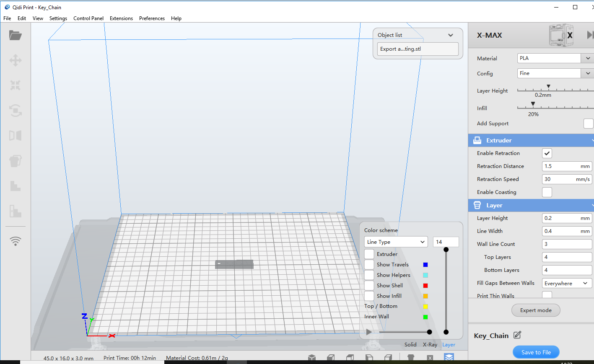Uncheck Enable Retraction
Image resolution: width=594 pixels, height=364 pixels.
coord(547,153)
